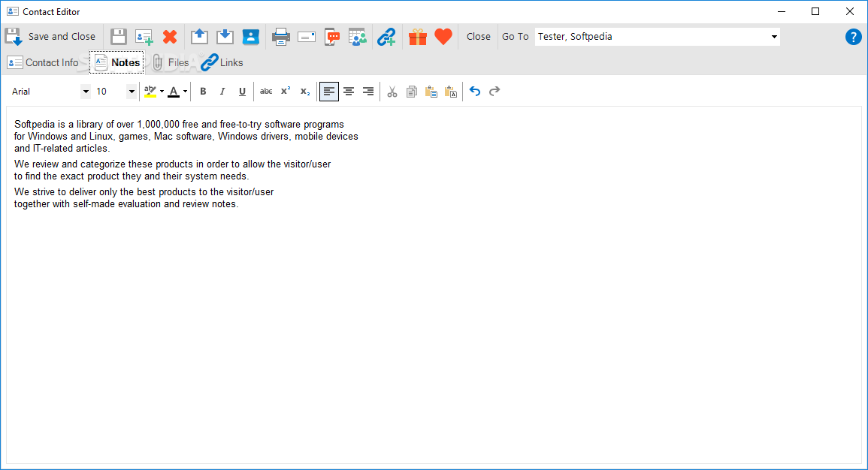Paste as plain text icon
Viewport: 868px width, 470px height.
point(451,92)
